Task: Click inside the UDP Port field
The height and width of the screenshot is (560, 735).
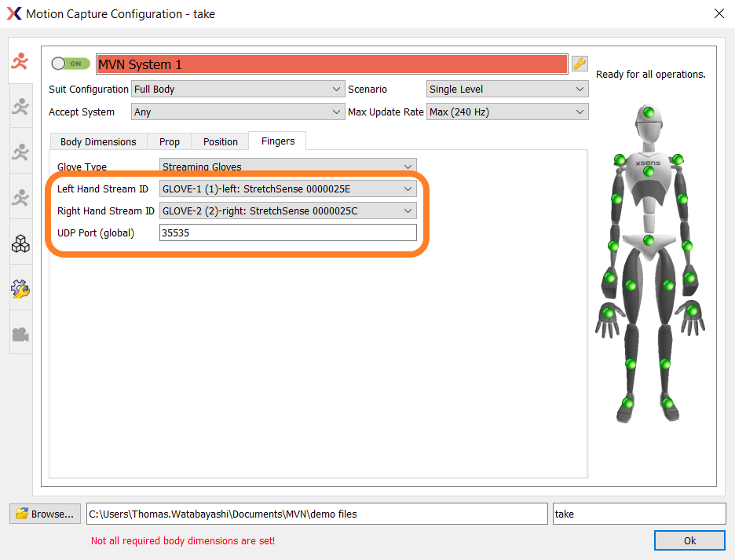Action: point(287,232)
